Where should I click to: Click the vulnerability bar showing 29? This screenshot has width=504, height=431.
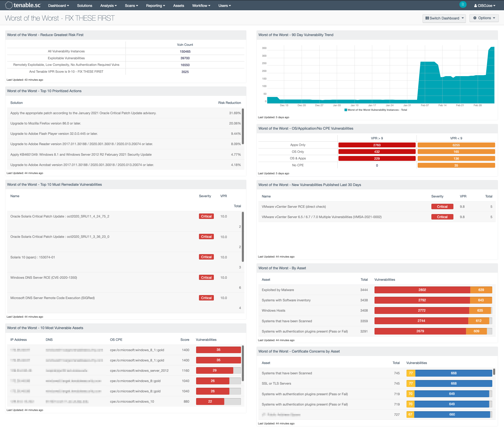tap(215, 371)
